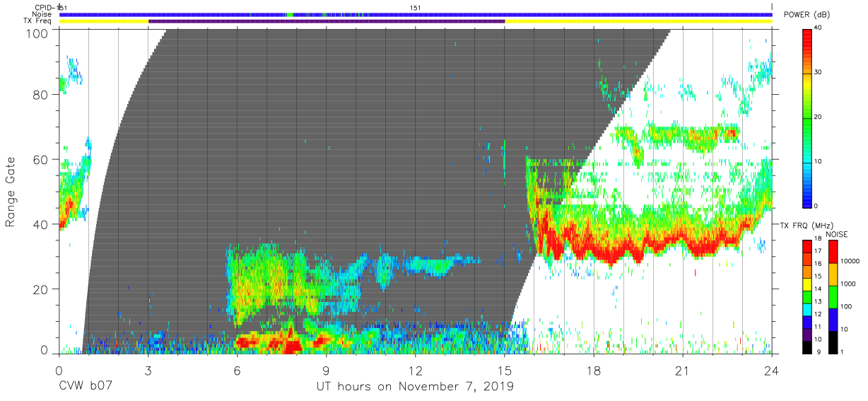Screen dimensions: 868x401
Task: Pick TX FRQ swatch between 15 and 16
Action: pyautogui.click(x=807, y=270)
